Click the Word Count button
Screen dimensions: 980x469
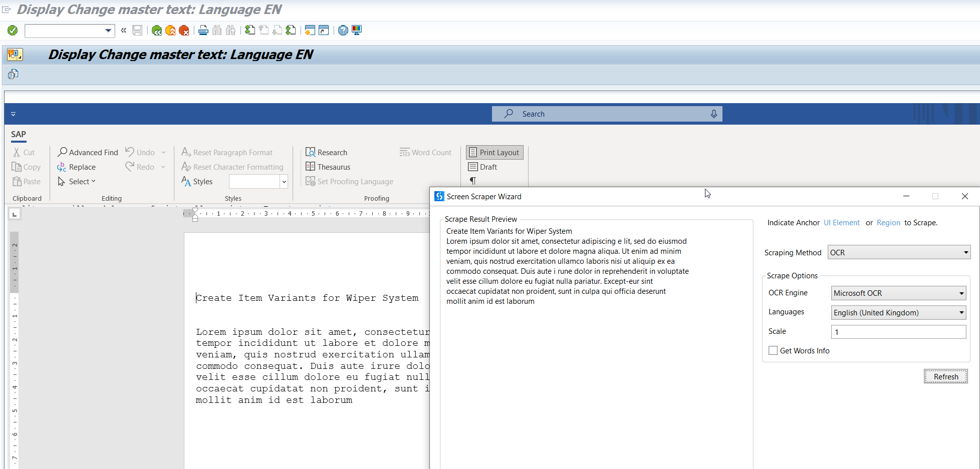pos(425,152)
